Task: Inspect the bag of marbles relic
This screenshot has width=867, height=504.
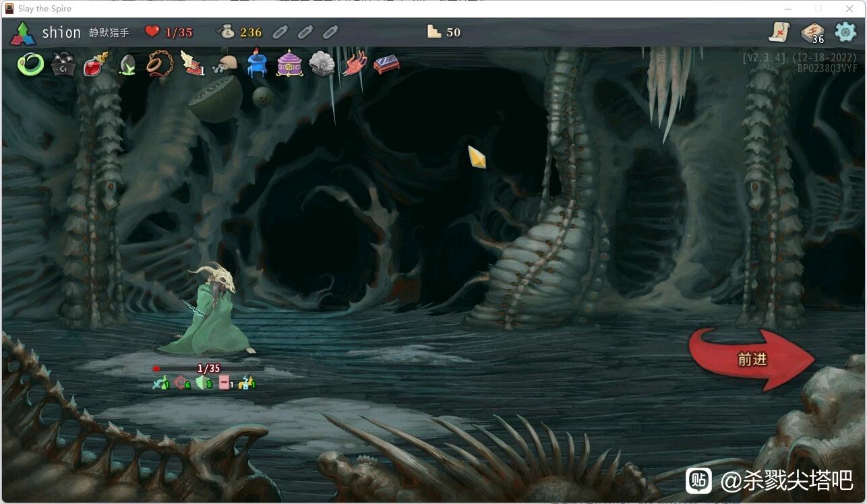Action: [x=225, y=64]
